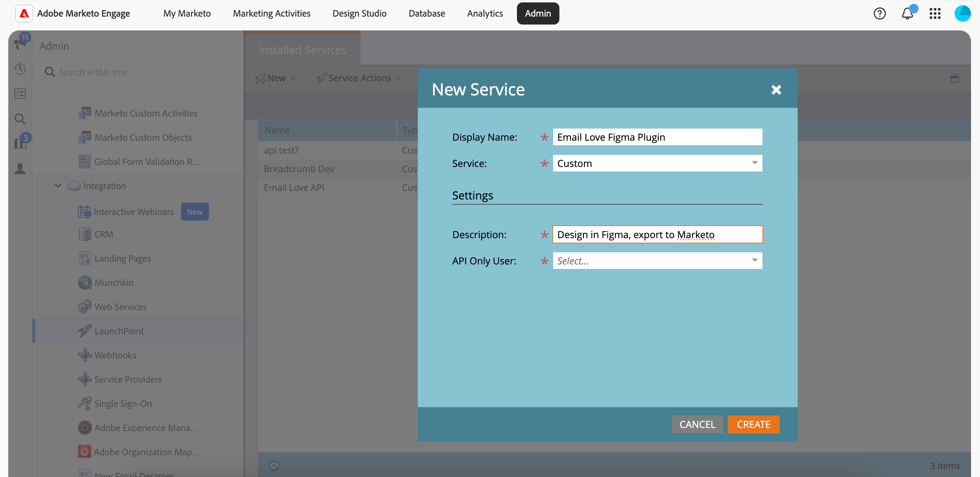Open the user profile avatar
Viewport: 980px width, 477px height.
click(x=962, y=14)
